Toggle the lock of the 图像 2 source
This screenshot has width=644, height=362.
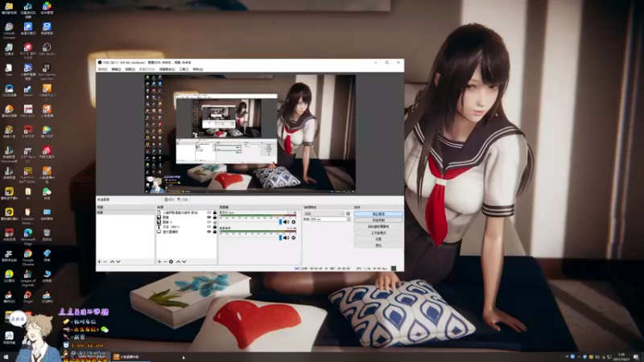click(x=214, y=222)
